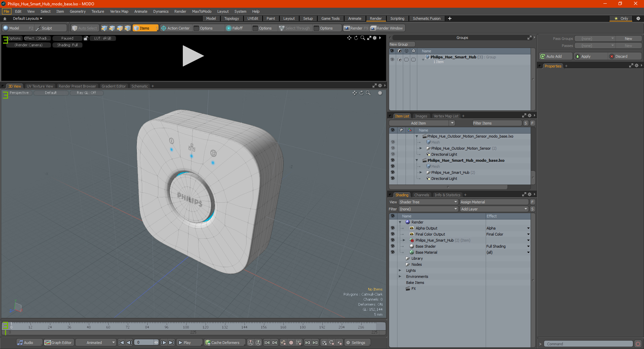This screenshot has height=349, width=644.
Task: Expand the Environments node in Shader Tree
Action: [400, 277]
